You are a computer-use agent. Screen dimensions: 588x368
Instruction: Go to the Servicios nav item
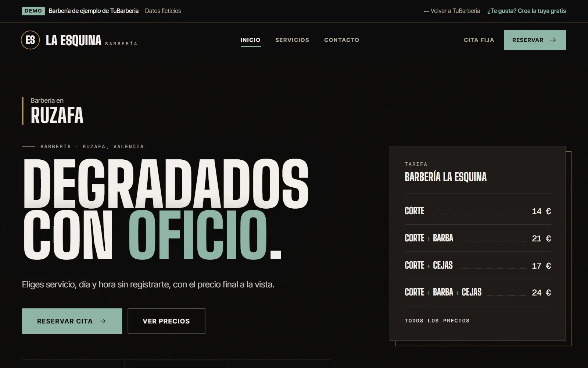coord(292,40)
